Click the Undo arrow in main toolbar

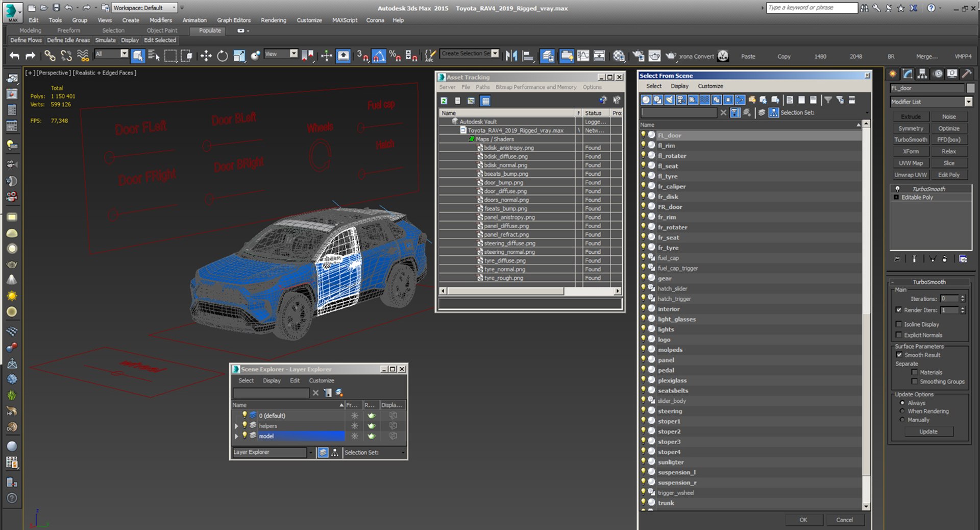(x=14, y=56)
